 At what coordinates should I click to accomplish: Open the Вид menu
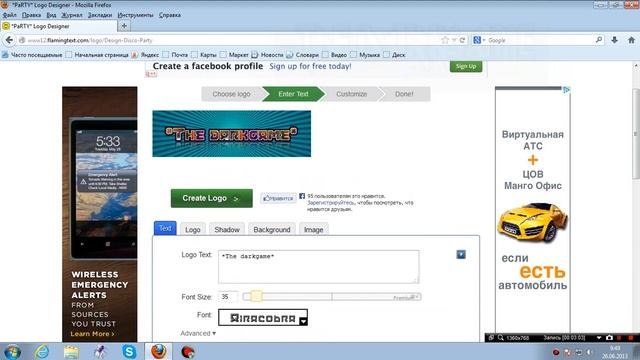pyautogui.click(x=51, y=15)
